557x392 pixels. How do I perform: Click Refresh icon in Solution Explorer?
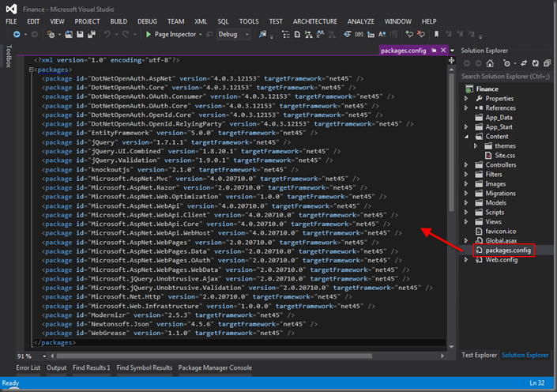[536, 63]
